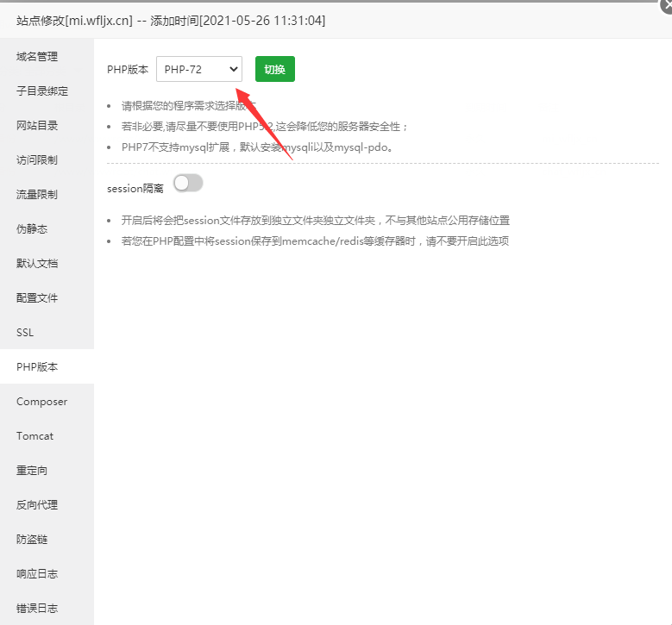Viewport: 672px width, 625px height.
Task: Click the note about PHP7不支持mysql扩展
Action: point(257,147)
